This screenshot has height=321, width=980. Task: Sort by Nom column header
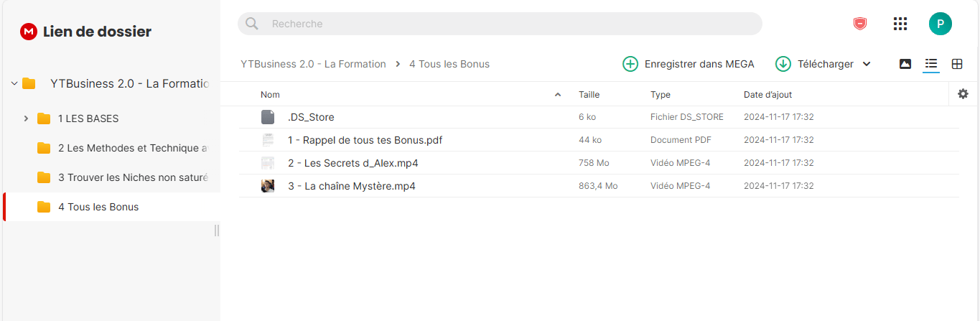tap(270, 95)
